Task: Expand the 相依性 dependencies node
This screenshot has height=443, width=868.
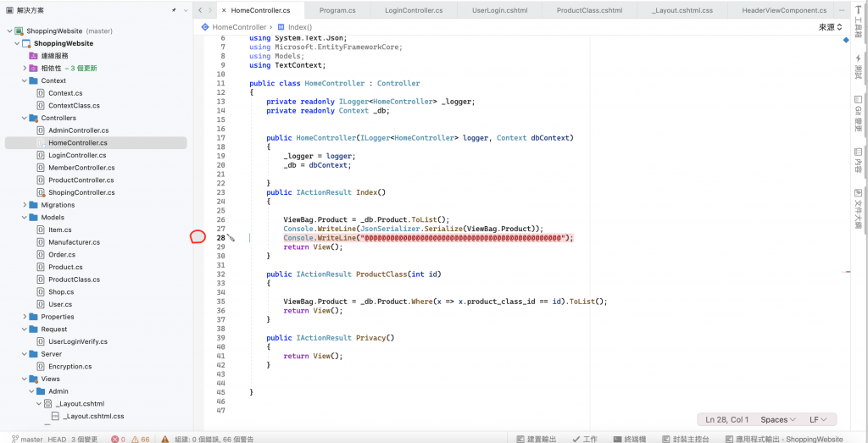Action: (x=25, y=68)
